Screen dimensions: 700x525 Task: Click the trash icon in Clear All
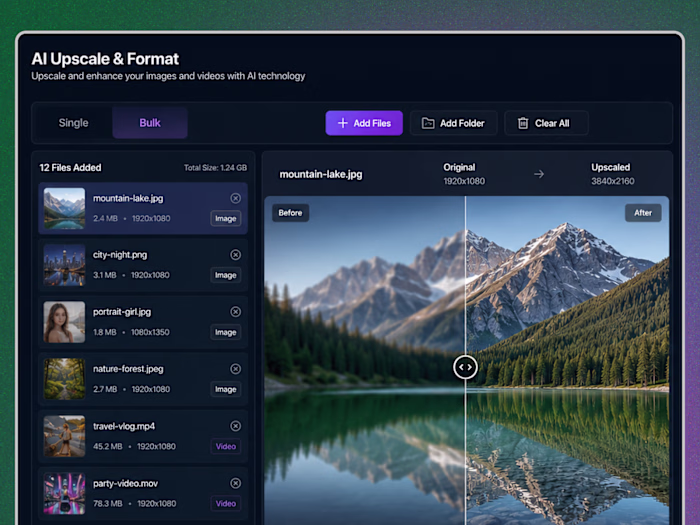point(523,123)
